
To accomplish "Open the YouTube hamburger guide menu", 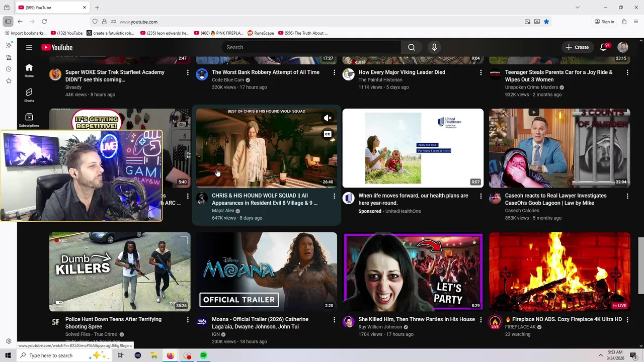I will [29, 47].
